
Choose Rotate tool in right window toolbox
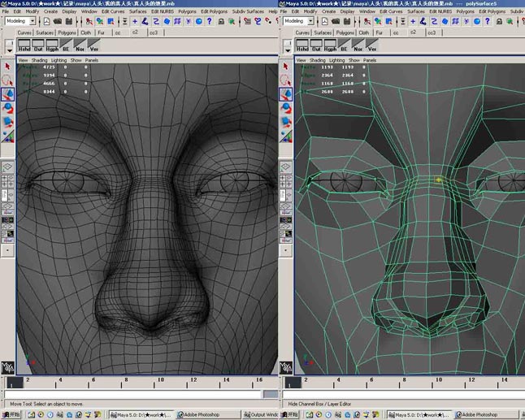click(285, 108)
